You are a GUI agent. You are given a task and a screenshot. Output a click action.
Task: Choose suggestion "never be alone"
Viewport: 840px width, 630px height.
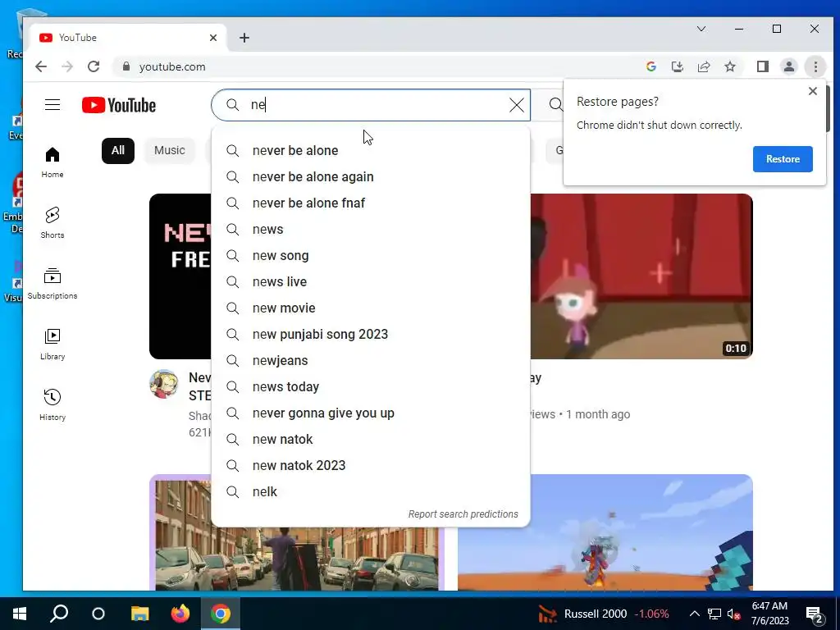pos(371,151)
